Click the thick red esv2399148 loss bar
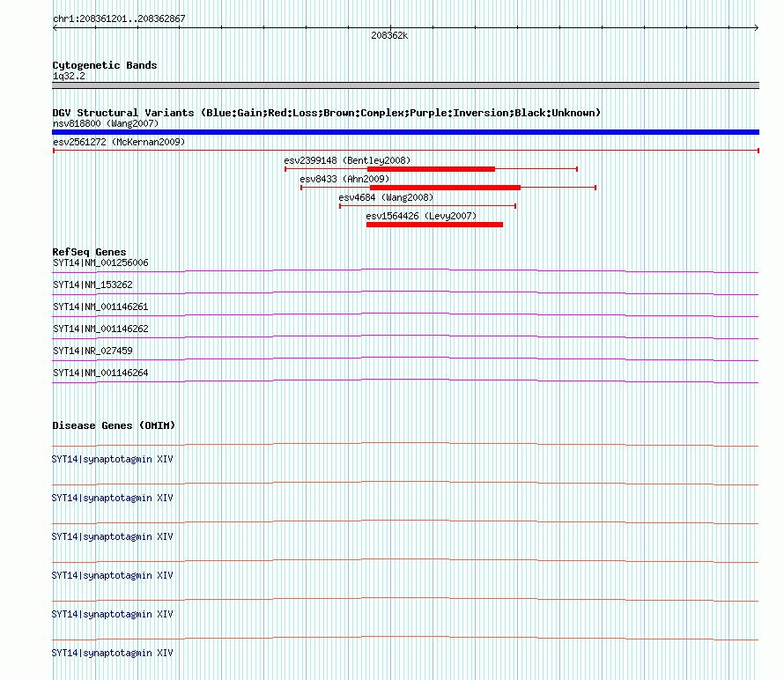Viewport: 784px width, 680px height. [x=431, y=169]
